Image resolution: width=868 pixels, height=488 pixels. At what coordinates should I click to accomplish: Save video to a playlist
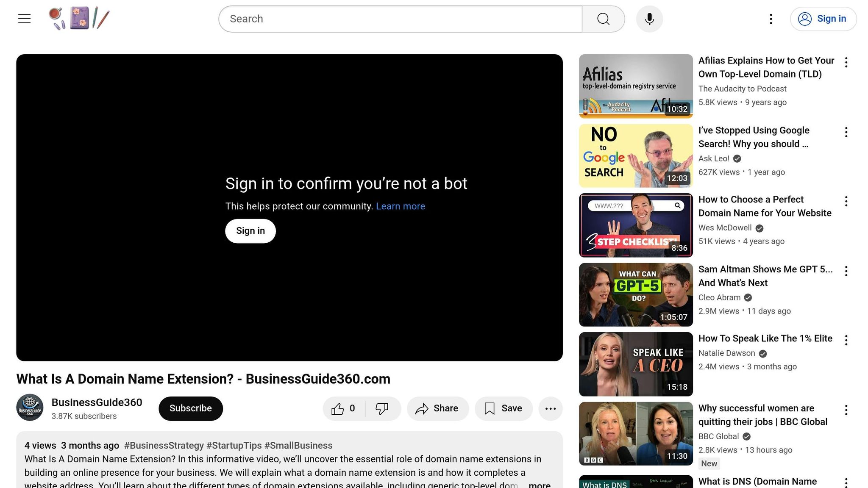(x=503, y=408)
